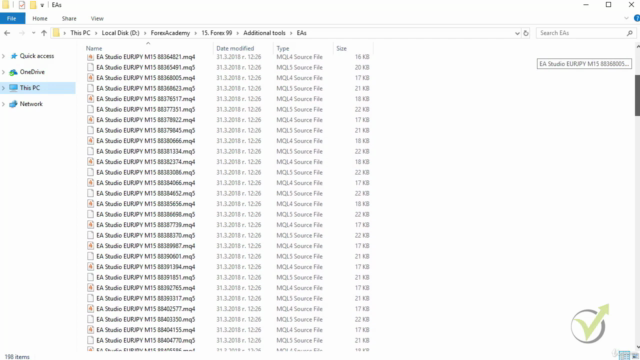Go up one folder level
This screenshot has height=360, width=640.
(44, 33)
